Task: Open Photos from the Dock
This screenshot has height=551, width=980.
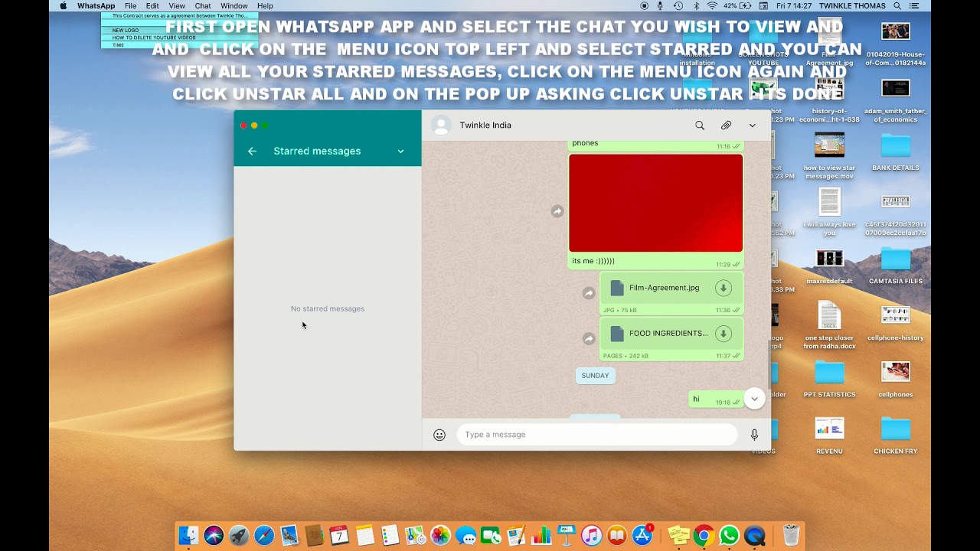Action: (x=440, y=536)
